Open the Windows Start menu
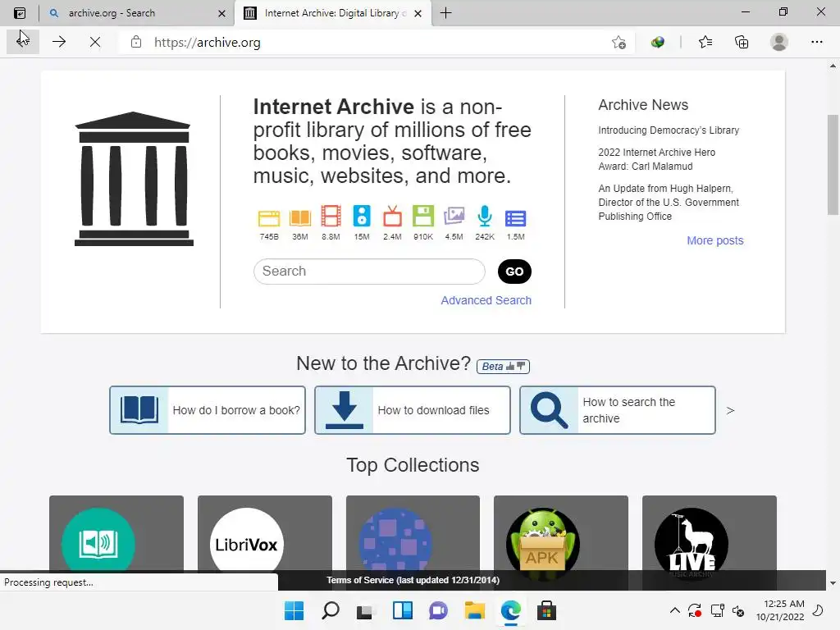The width and height of the screenshot is (840, 630). point(294,610)
